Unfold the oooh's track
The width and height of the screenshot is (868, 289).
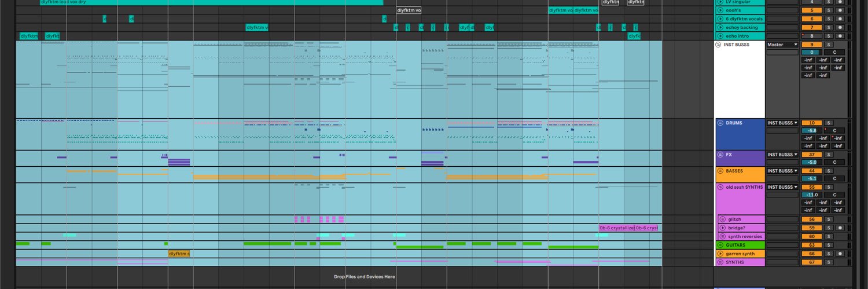pos(720,10)
